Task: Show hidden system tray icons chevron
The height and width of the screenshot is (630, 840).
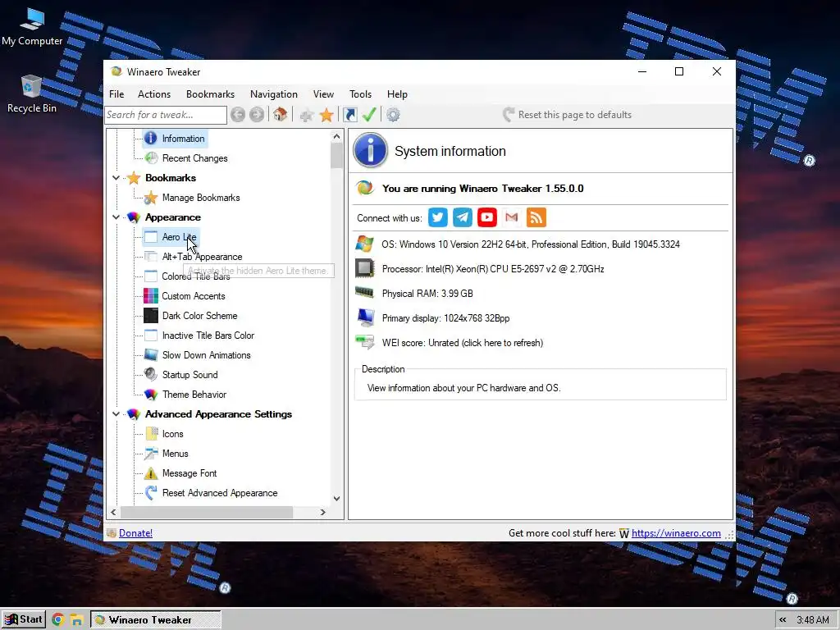Action: (783, 620)
